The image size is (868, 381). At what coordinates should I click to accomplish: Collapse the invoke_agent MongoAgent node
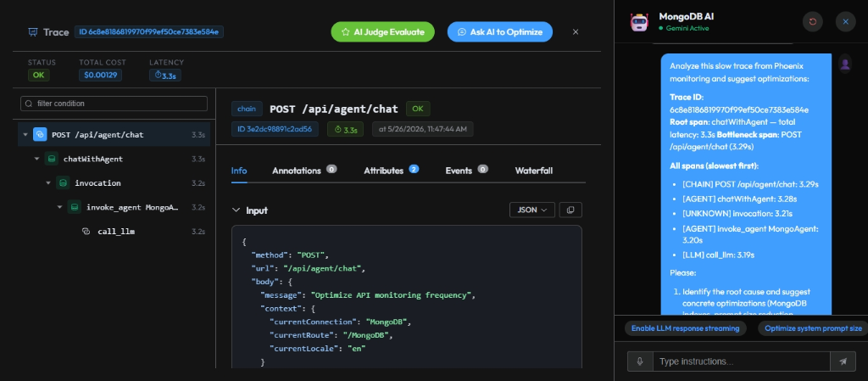[60, 207]
